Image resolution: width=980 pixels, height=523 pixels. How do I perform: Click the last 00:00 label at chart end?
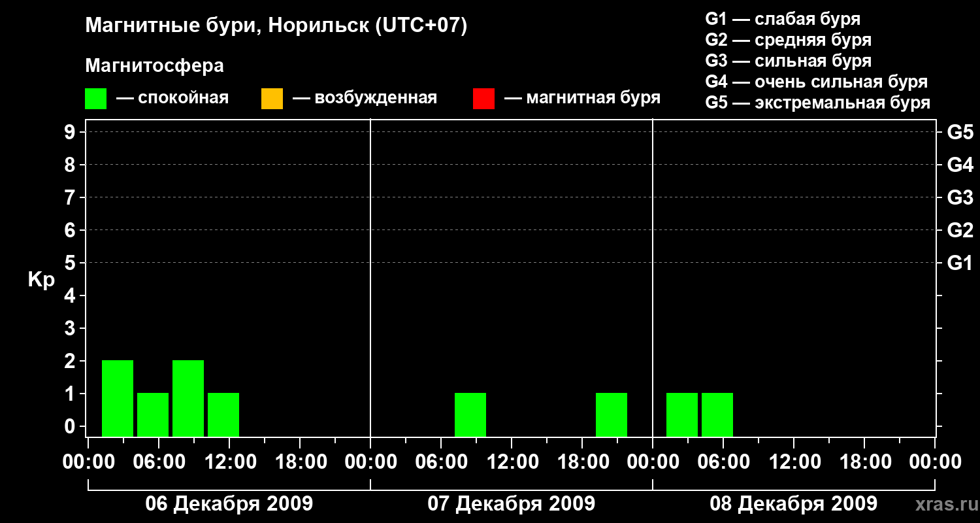935,462
